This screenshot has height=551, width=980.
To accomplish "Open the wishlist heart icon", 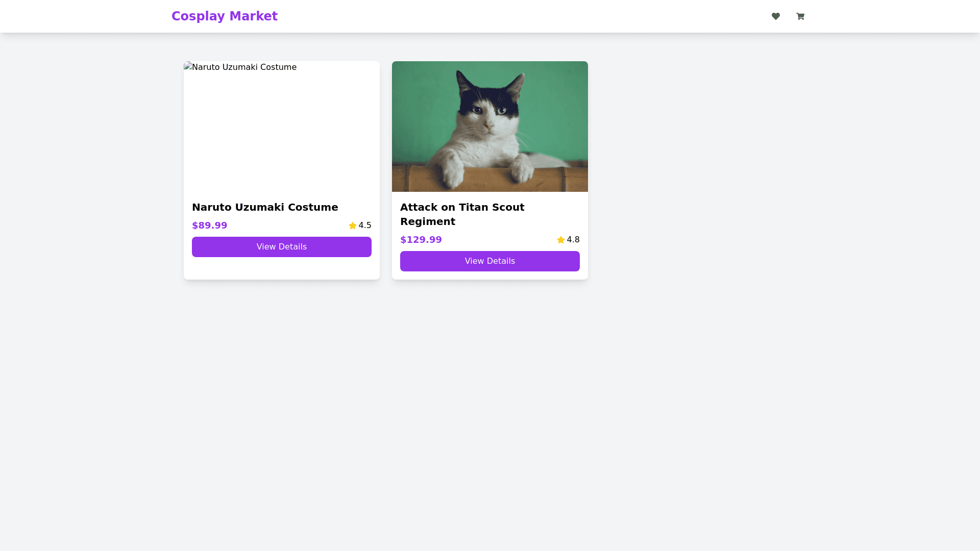I will pos(775,16).
